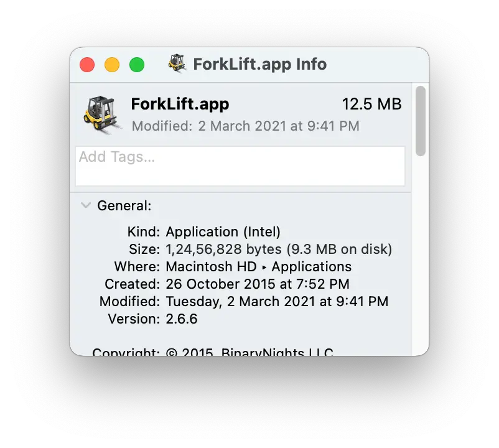The width and height of the screenshot is (499, 448).
Task: Select the Tuesday Modified date in General
Action: tap(277, 302)
